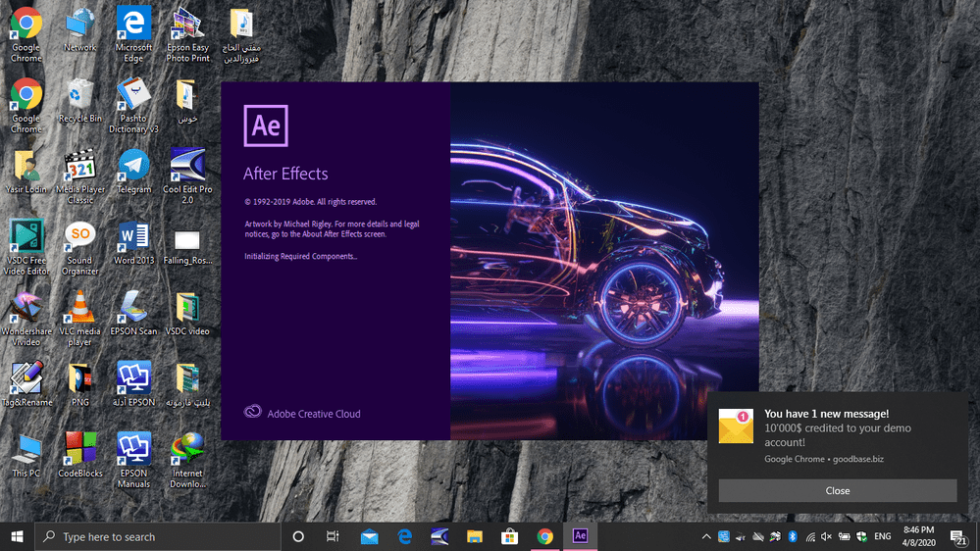
Task: Open VLC media player shortcut
Action: point(80,320)
